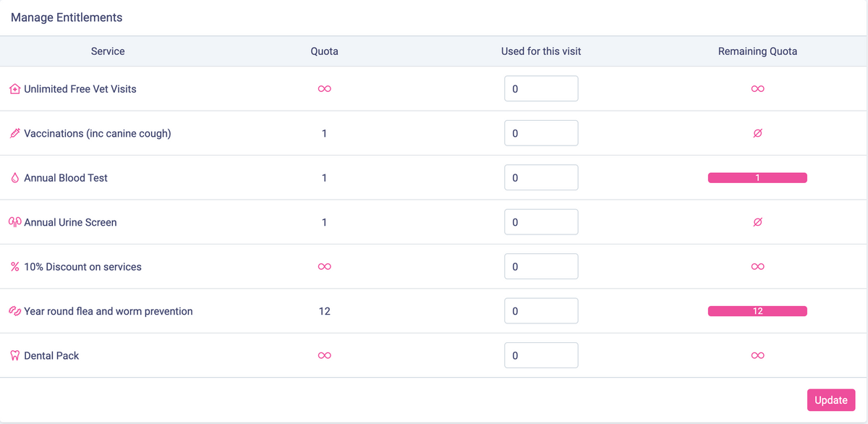Click the pills icon for flea and worm prevention
This screenshot has height=424, width=868.
pos(14,311)
